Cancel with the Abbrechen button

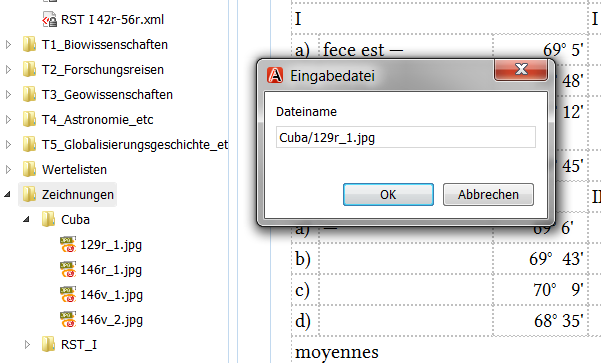(x=488, y=194)
